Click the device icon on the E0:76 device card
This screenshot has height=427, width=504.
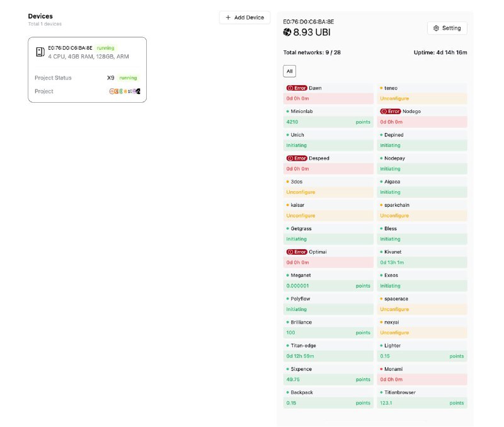(39, 51)
